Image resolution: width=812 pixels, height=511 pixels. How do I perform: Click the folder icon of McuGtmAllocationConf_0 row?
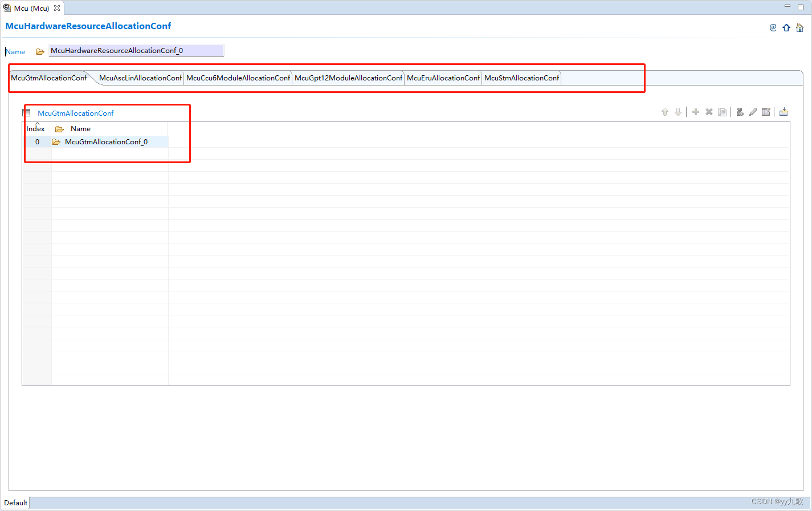(56, 142)
